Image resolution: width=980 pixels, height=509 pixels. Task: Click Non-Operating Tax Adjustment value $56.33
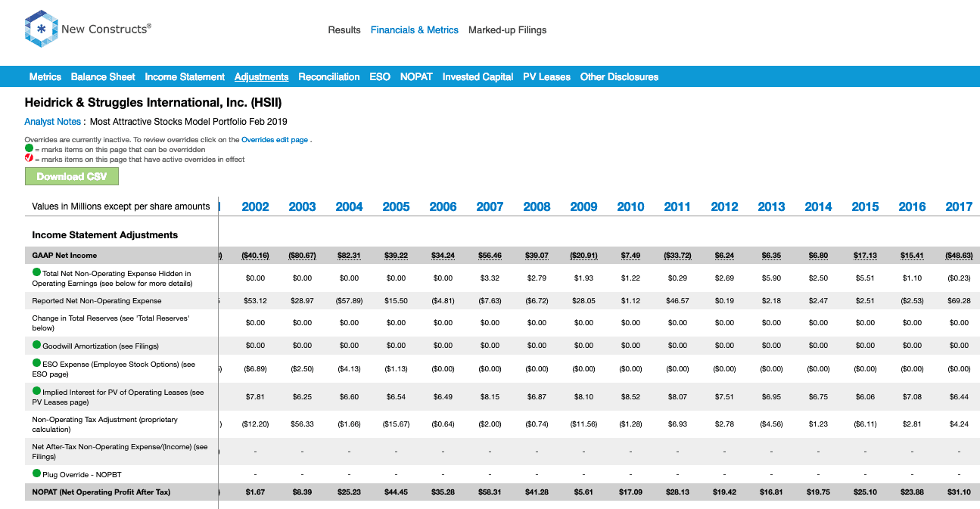[302, 424]
